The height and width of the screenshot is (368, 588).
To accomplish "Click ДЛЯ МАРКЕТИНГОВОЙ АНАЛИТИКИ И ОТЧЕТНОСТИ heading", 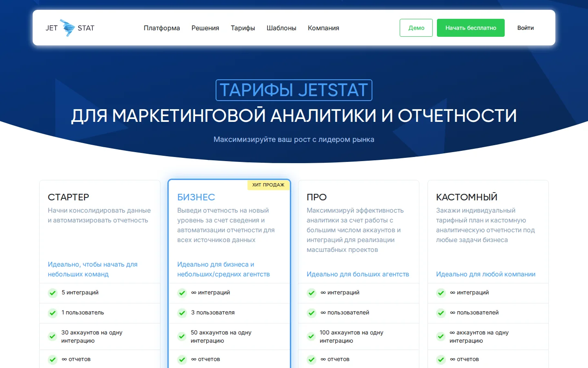I will click(294, 116).
